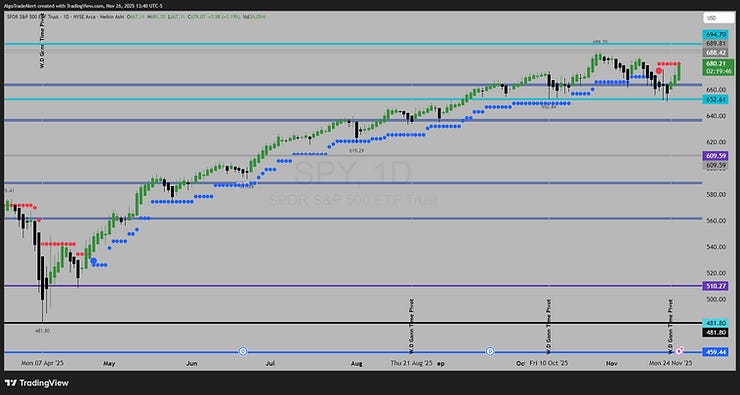The width and height of the screenshot is (740, 395).
Task: Click the dividend marker icon near June
Action: click(x=243, y=351)
